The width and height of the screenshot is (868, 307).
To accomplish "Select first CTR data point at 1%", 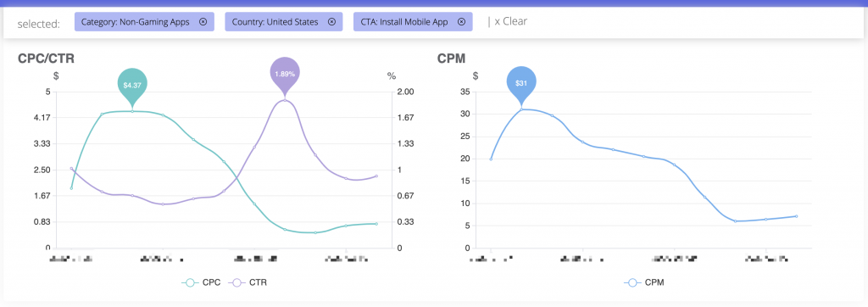I will (71, 169).
